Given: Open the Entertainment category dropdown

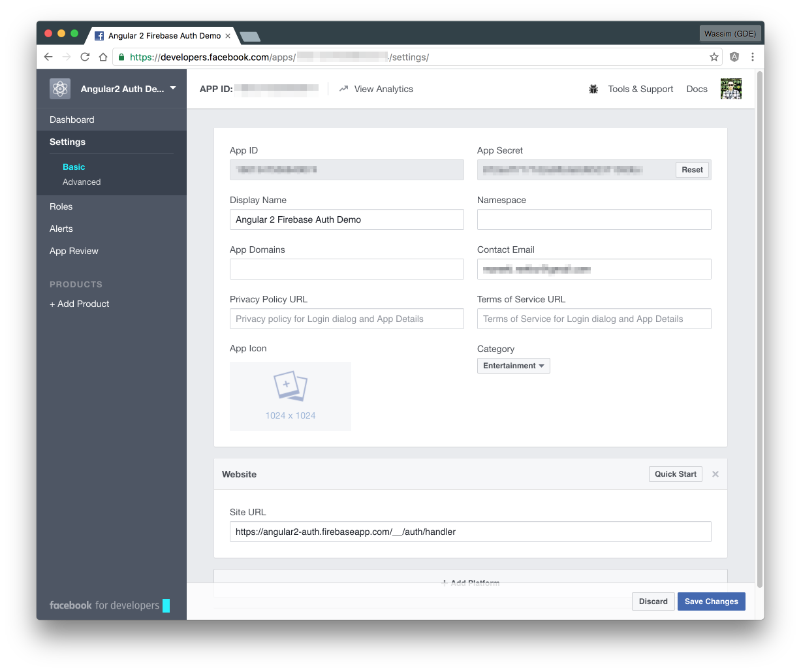Looking at the screenshot, I should tap(513, 366).
